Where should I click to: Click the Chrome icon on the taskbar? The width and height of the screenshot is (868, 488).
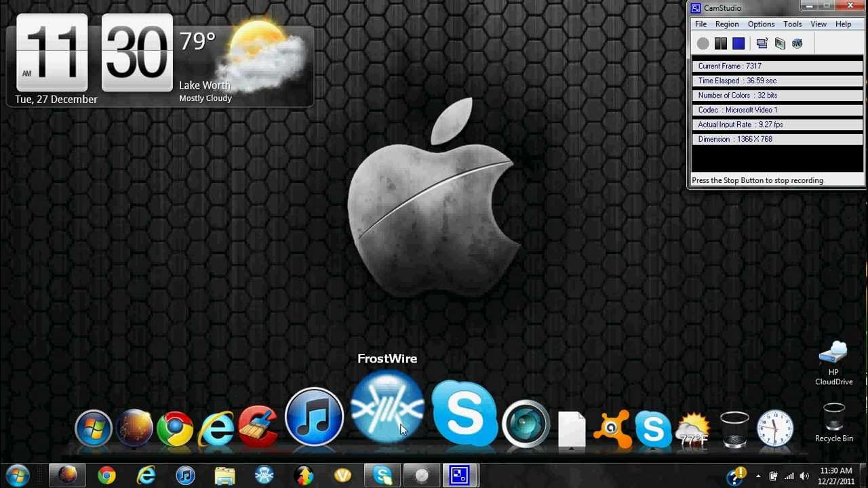coord(106,476)
